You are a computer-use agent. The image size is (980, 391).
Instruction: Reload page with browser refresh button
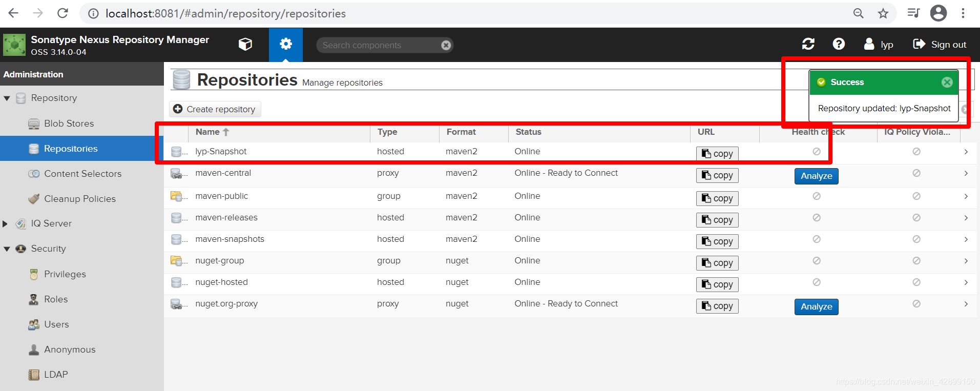point(62,13)
